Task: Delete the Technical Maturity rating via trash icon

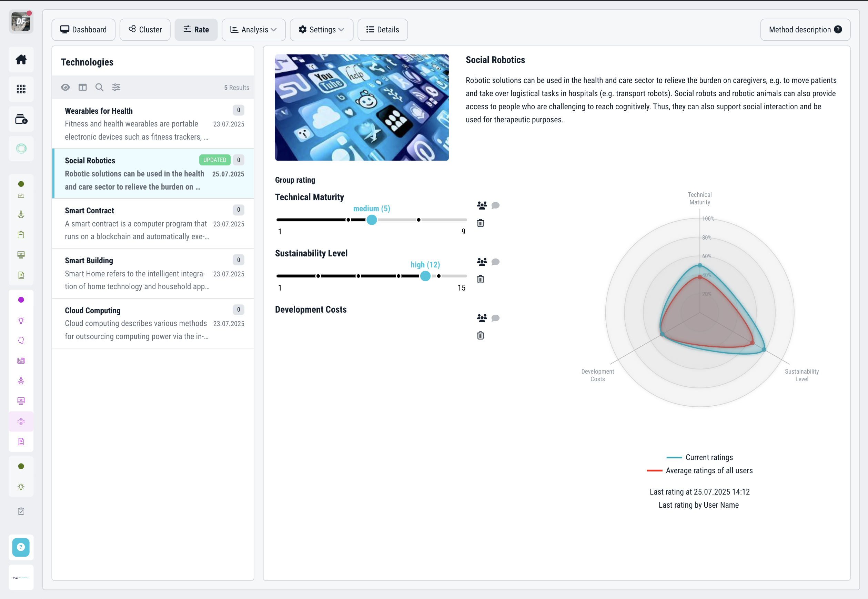Action: 481,223
